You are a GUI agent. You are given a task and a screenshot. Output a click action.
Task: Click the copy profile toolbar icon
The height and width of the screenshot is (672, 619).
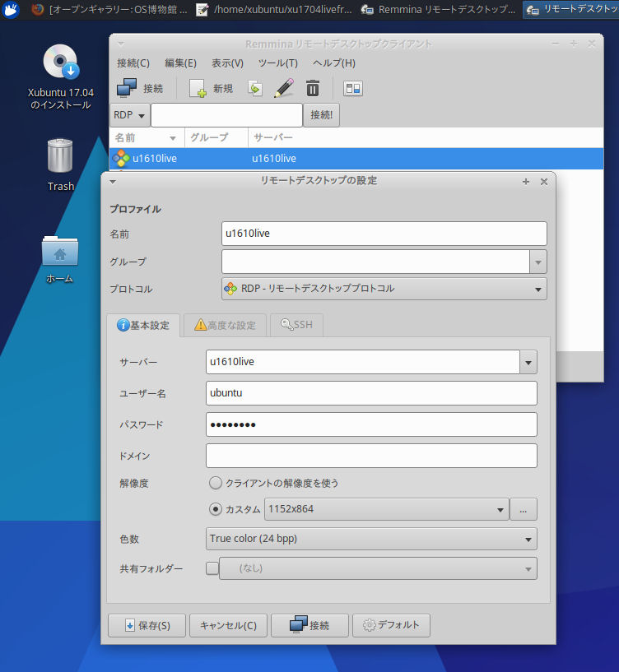(255, 88)
